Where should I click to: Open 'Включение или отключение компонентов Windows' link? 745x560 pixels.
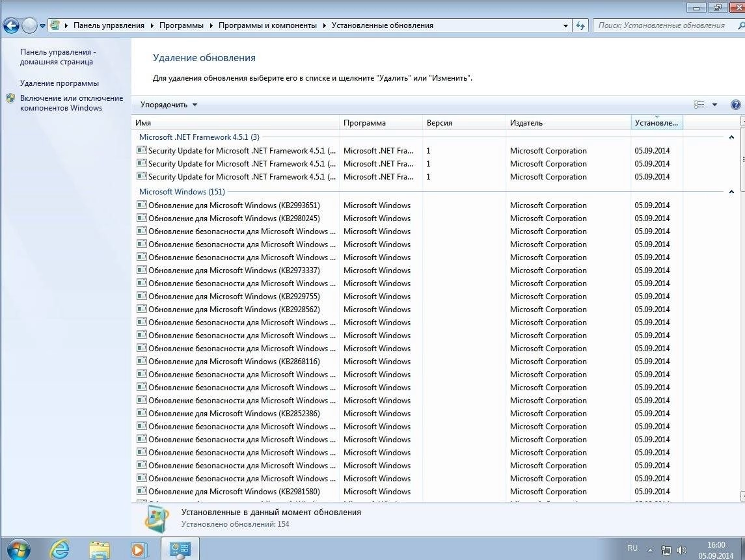pos(72,103)
